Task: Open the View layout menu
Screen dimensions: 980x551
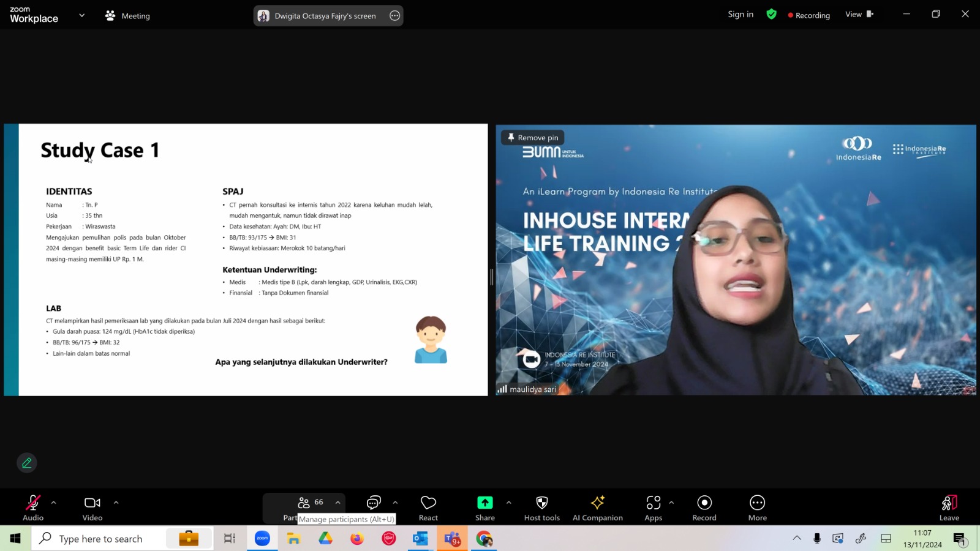Action: pyautogui.click(x=859, y=14)
